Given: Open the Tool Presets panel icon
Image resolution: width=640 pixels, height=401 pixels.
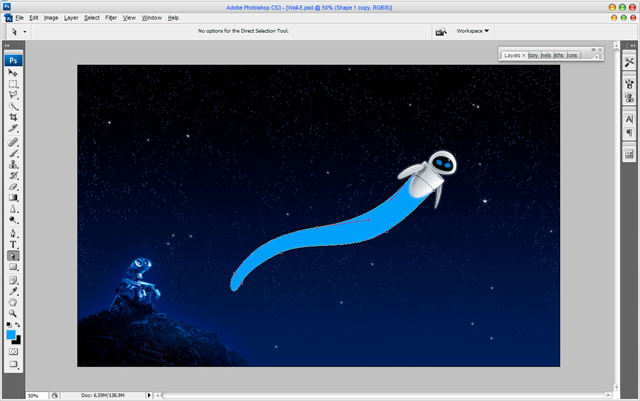Looking at the screenshot, I should coord(629,62).
